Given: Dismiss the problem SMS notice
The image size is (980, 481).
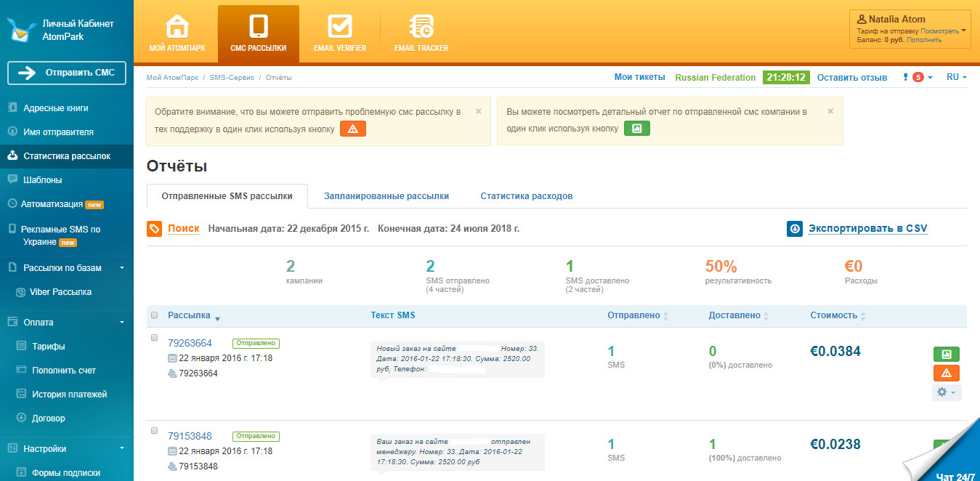Looking at the screenshot, I should coord(479,111).
